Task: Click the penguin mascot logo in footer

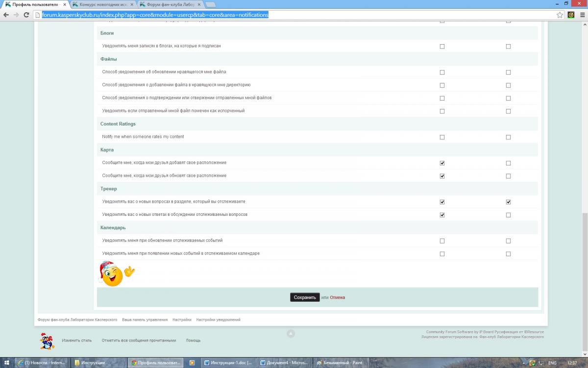Action: tap(47, 341)
